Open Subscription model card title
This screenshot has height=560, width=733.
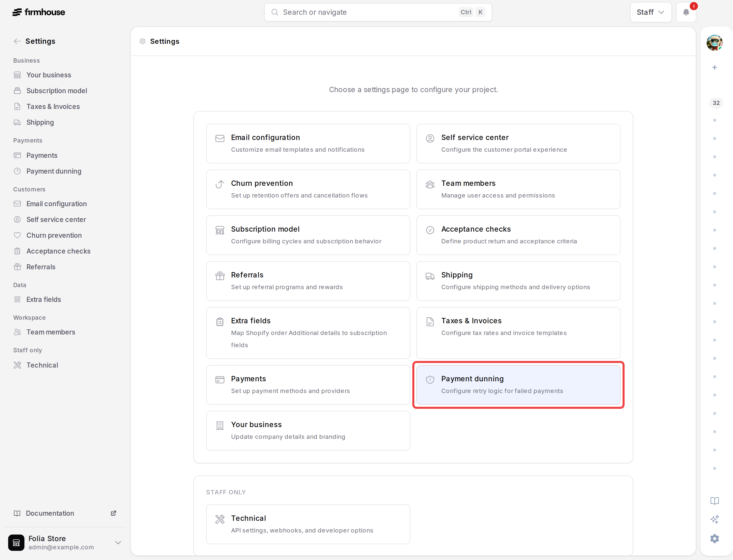(x=265, y=229)
